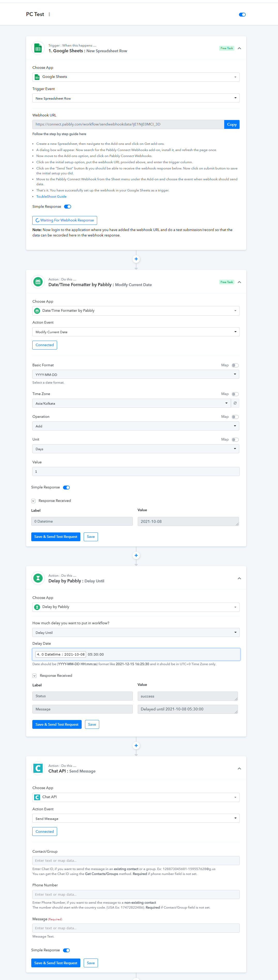Viewport: 278px width, 980px height.
Task: Add step after Google Sheets trigger
Action: tap(136, 259)
